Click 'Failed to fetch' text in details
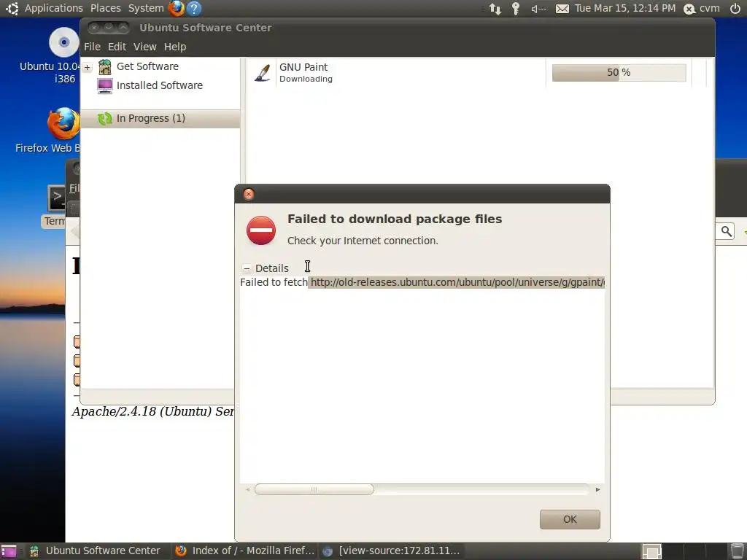This screenshot has width=747, height=560. (274, 282)
